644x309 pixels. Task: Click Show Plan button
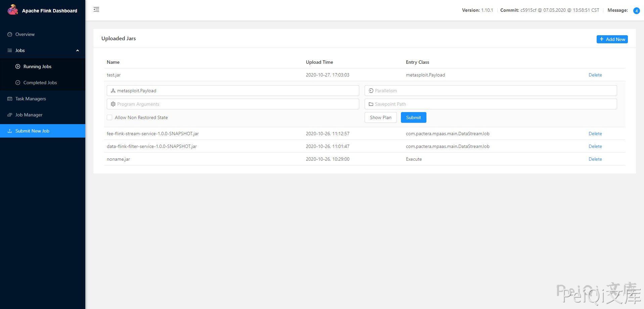[x=380, y=117]
